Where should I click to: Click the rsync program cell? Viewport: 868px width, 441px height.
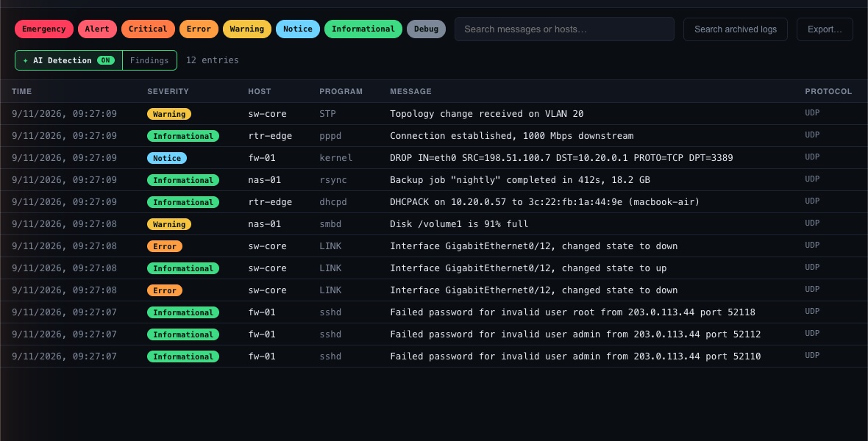332,180
